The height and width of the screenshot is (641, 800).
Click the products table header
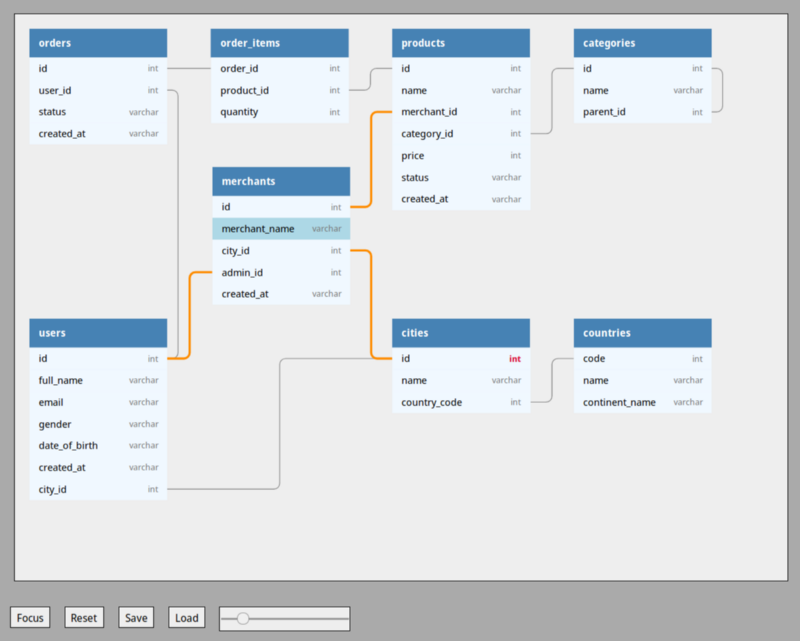point(460,43)
